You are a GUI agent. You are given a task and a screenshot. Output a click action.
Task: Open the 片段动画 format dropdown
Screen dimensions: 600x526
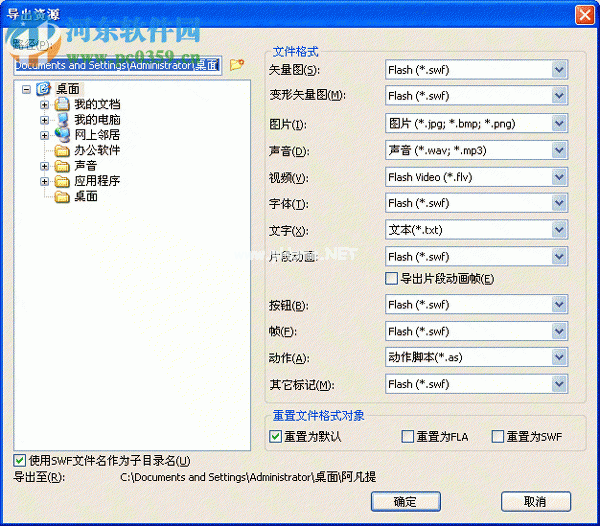pos(559,256)
